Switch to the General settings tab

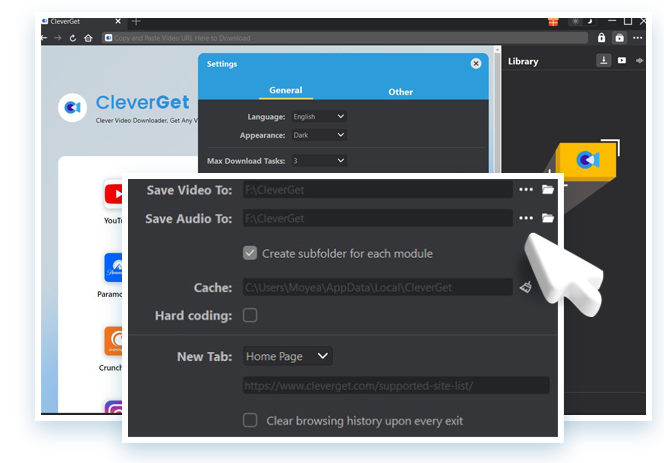coord(286,90)
